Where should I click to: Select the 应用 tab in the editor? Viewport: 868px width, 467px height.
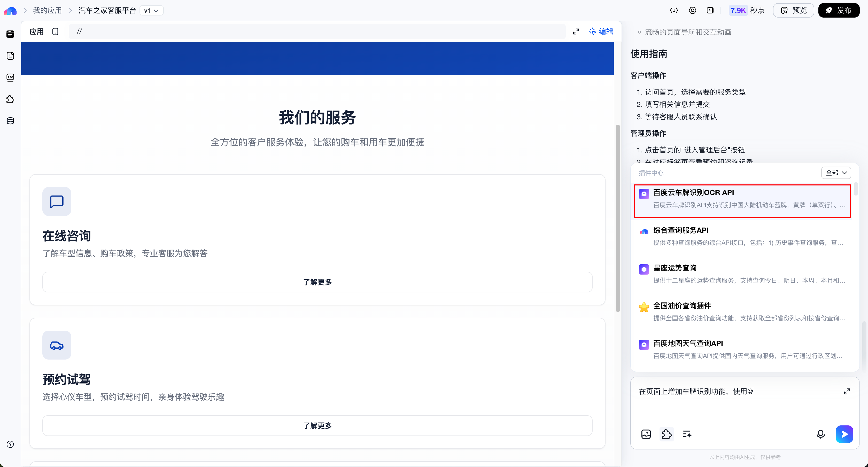36,31
